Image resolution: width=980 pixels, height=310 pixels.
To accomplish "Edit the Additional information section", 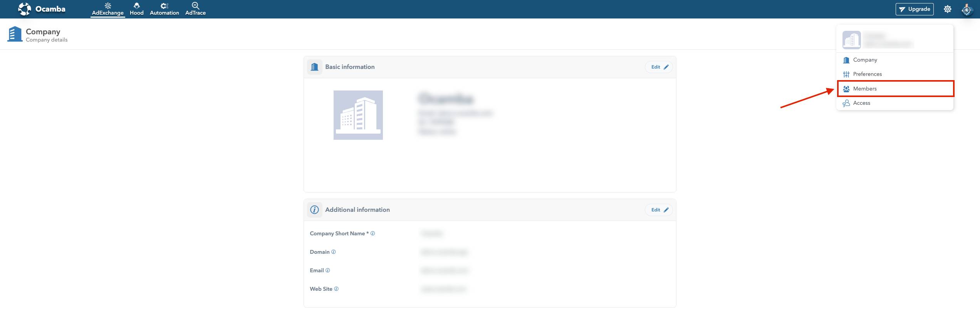I will click(x=659, y=210).
